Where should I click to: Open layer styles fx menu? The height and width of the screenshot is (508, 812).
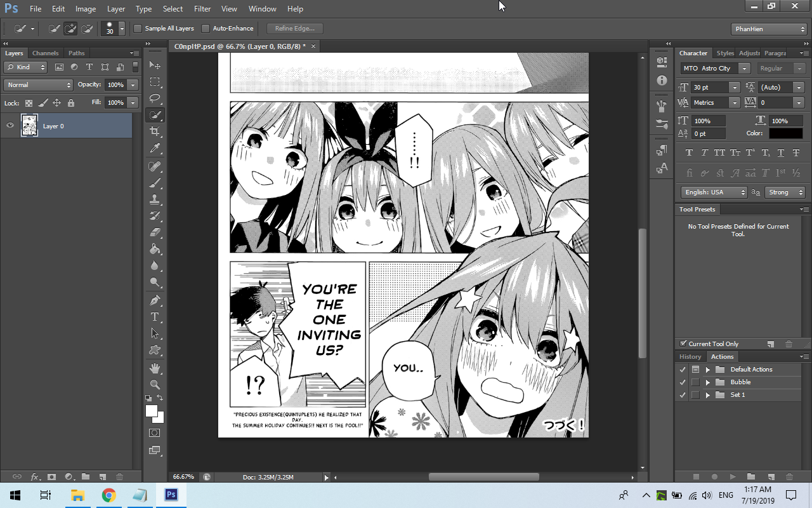[35, 476]
